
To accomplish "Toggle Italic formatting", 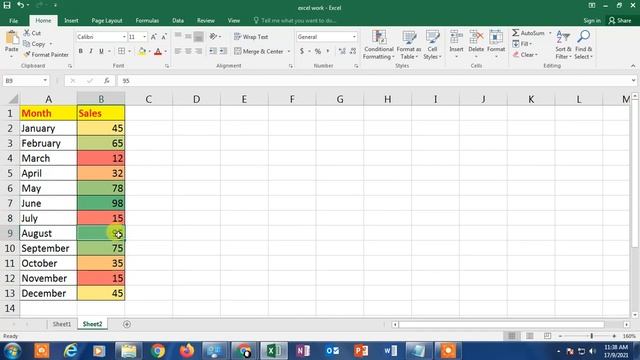I will (91, 51).
